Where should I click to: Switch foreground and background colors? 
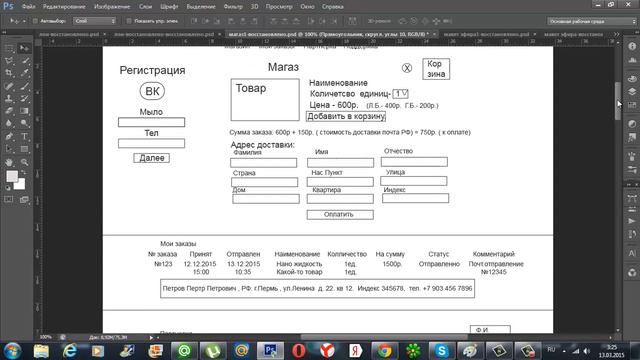pyautogui.click(x=24, y=173)
